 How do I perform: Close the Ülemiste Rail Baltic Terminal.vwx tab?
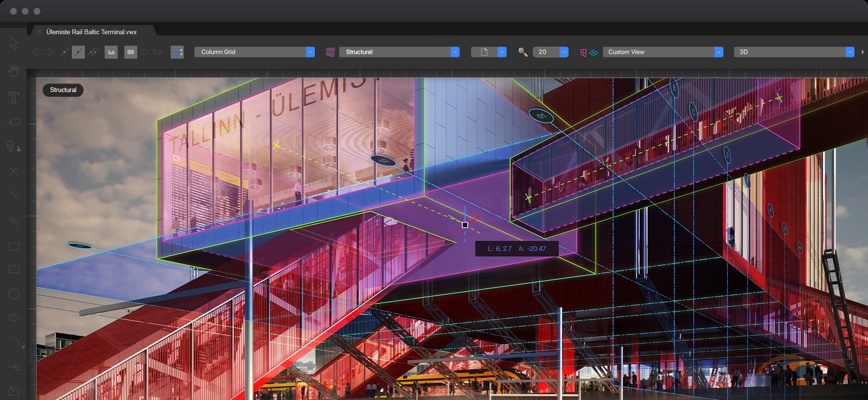(x=40, y=32)
